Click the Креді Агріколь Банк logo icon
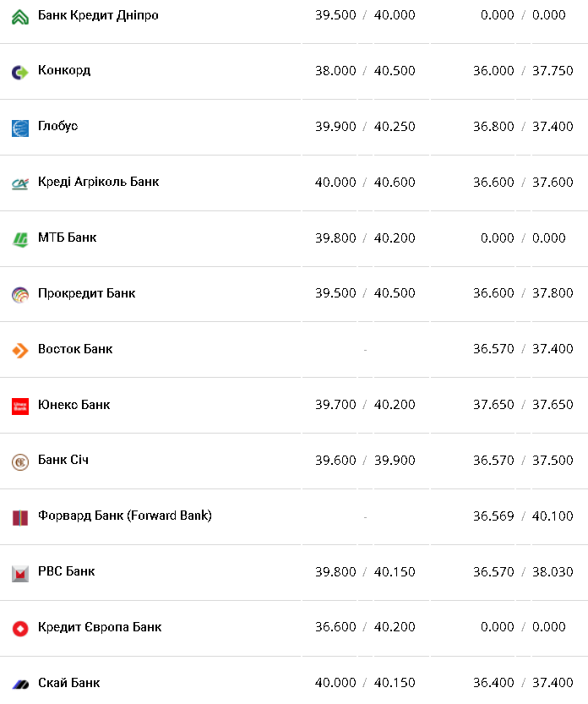 (20, 183)
